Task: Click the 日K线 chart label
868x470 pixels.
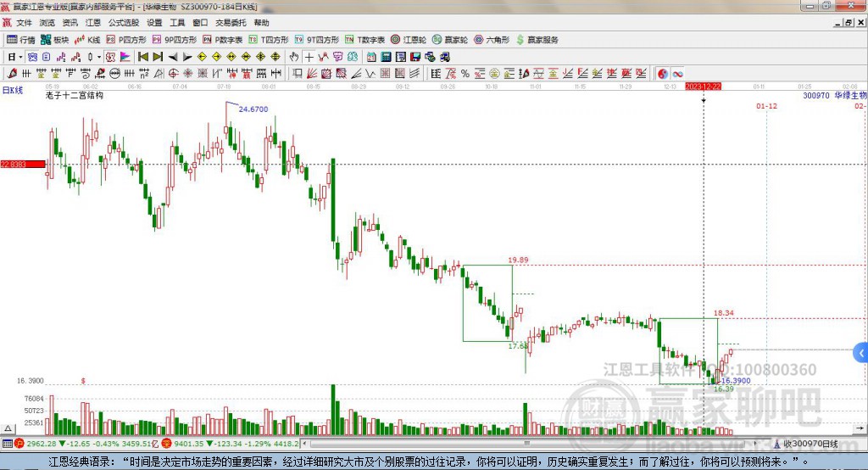Action: [x=12, y=90]
